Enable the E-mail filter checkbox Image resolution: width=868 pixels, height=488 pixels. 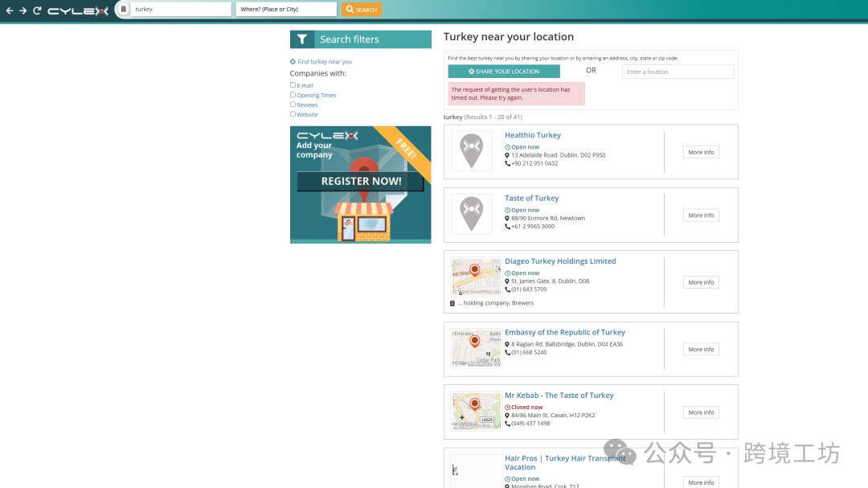point(293,84)
